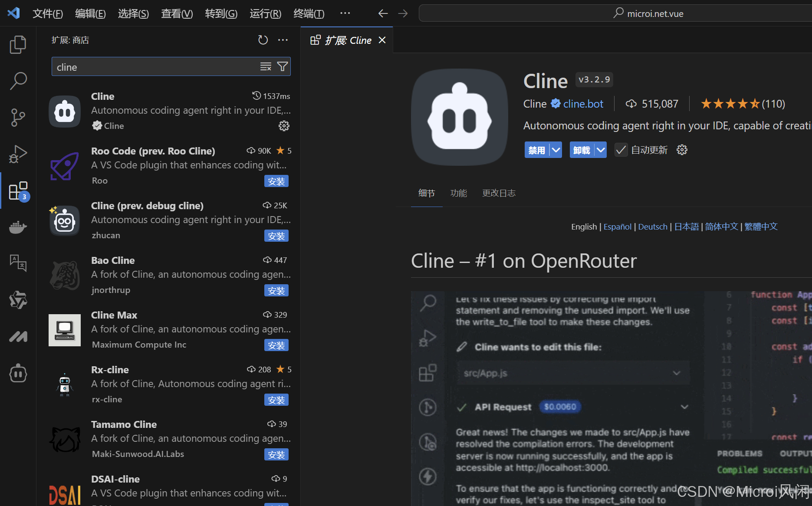Install the Rx-cline extension
This screenshot has height=506, width=812.
click(x=276, y=400)
